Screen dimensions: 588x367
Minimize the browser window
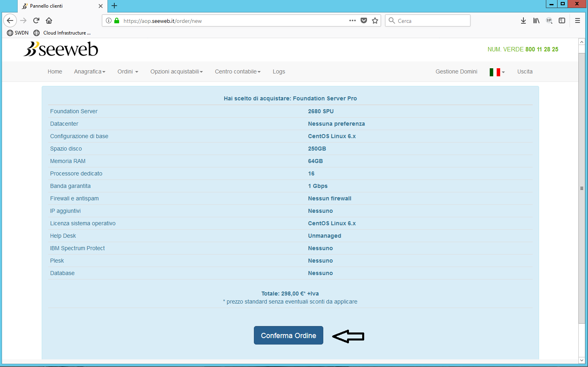click(x=552, y=4)
